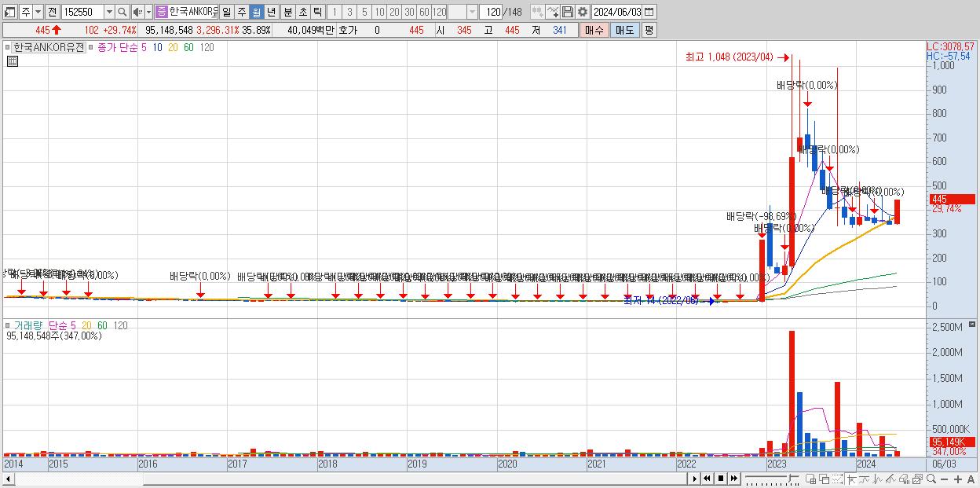Select the yearly (년) chart period

271,12
